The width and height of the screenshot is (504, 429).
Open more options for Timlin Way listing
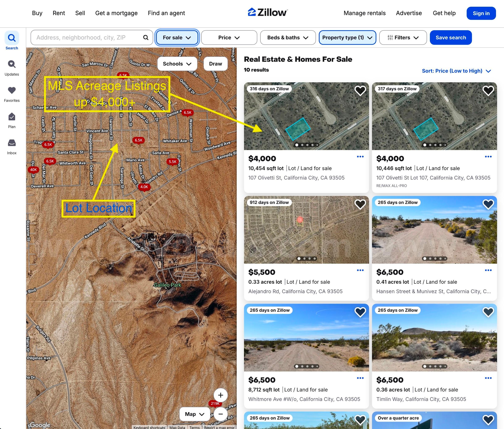(x=488, y=378)
